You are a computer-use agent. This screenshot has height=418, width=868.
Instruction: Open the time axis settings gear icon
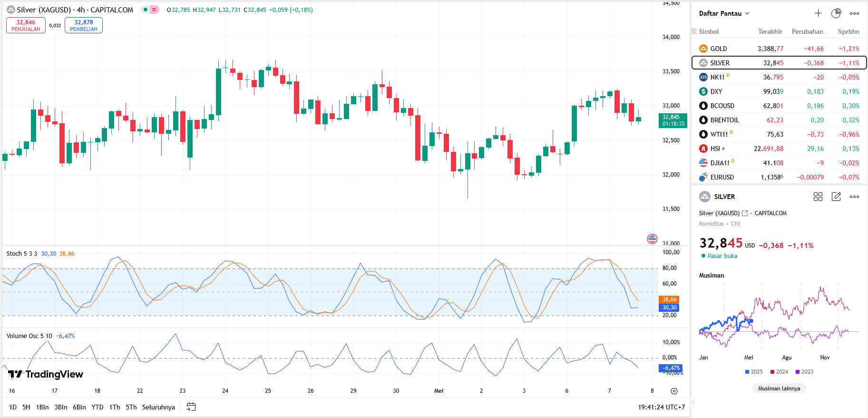674,391
